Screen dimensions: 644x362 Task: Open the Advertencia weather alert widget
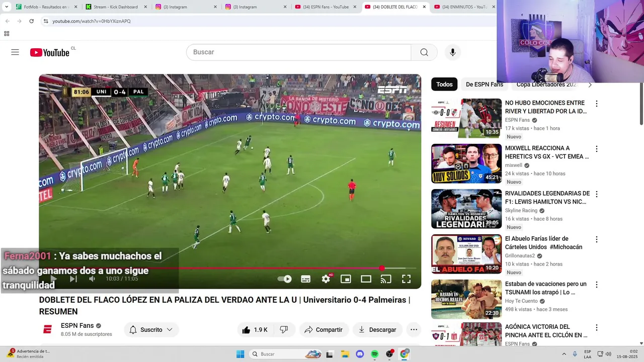[28, 354]
